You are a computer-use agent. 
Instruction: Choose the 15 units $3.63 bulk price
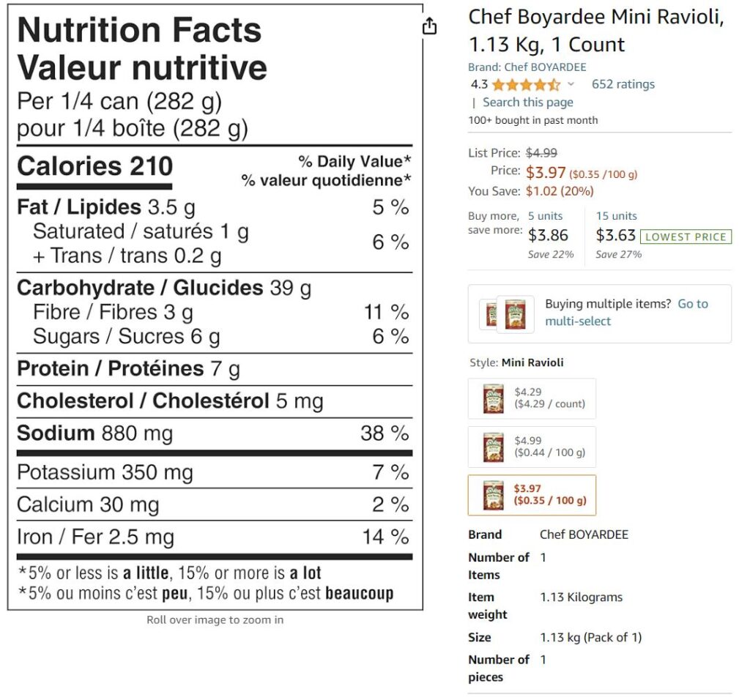tap(616, 234)
